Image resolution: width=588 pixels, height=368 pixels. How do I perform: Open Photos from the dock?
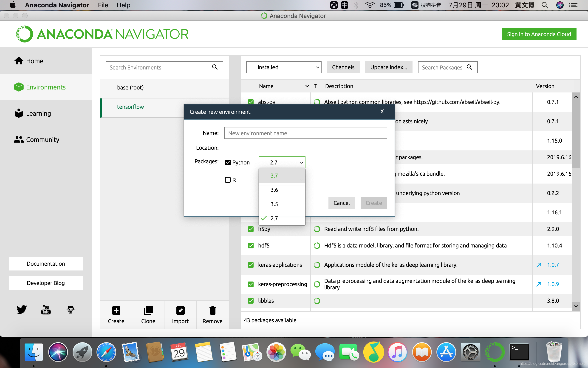[x=276, y=352]
